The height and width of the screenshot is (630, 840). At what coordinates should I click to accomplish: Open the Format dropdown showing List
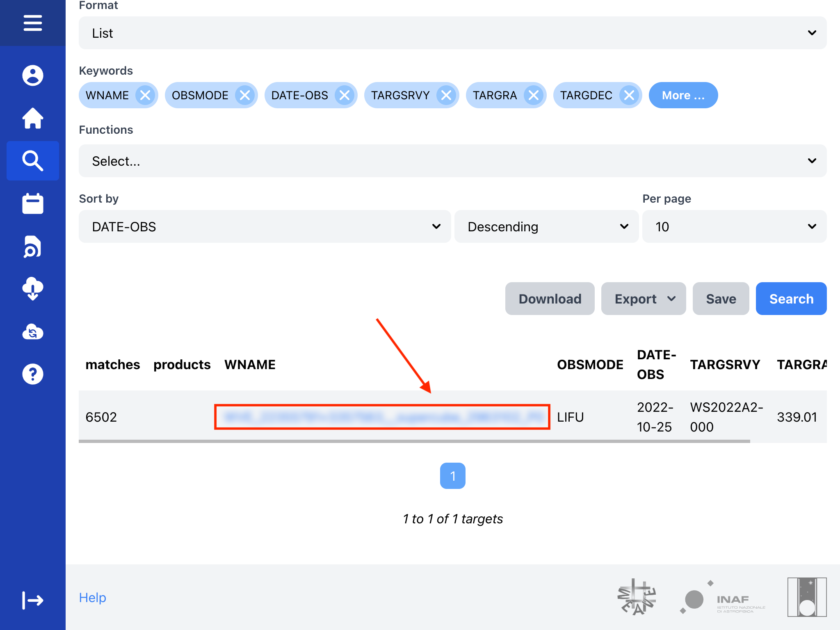453,33
